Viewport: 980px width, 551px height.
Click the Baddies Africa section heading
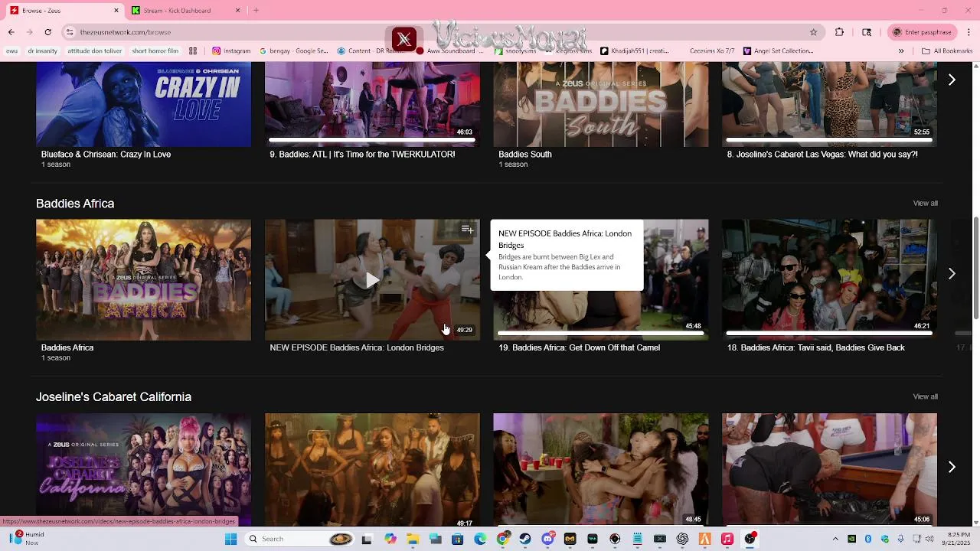(75, 204)
